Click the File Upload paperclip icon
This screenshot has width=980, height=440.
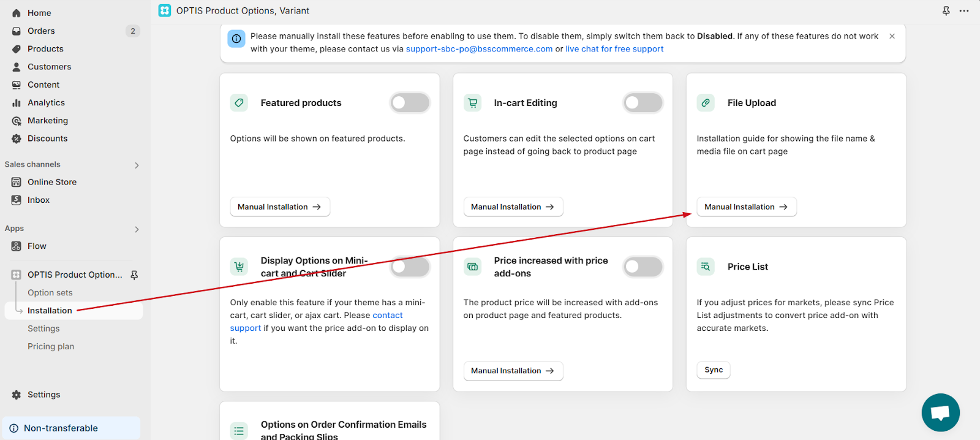click(x=706, y=103)
